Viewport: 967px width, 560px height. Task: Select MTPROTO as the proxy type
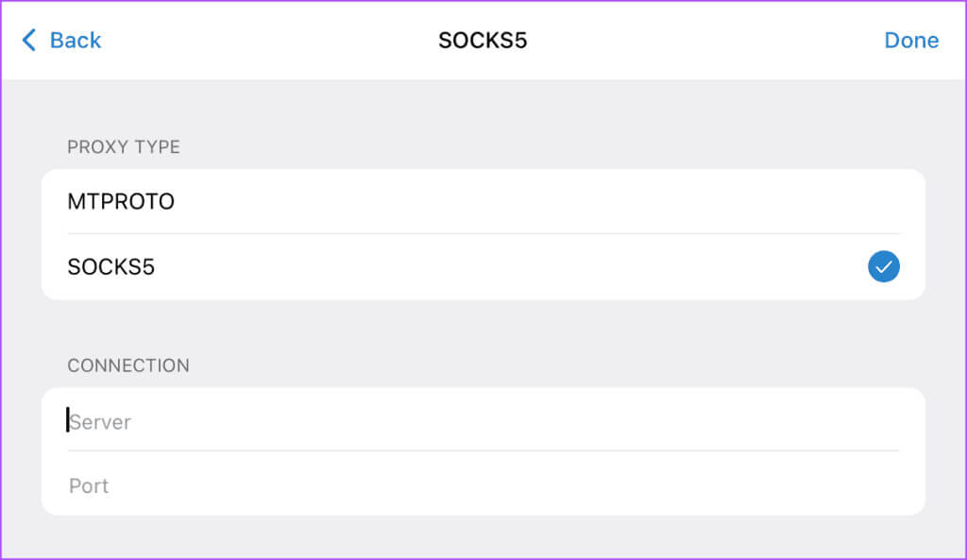(483, 202)
